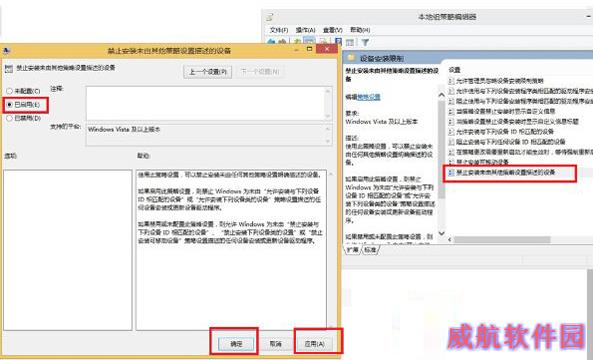
Task: Select the 阻止使用与下列设备安装程序类相匹配 setting row
Action: [520, 101]
